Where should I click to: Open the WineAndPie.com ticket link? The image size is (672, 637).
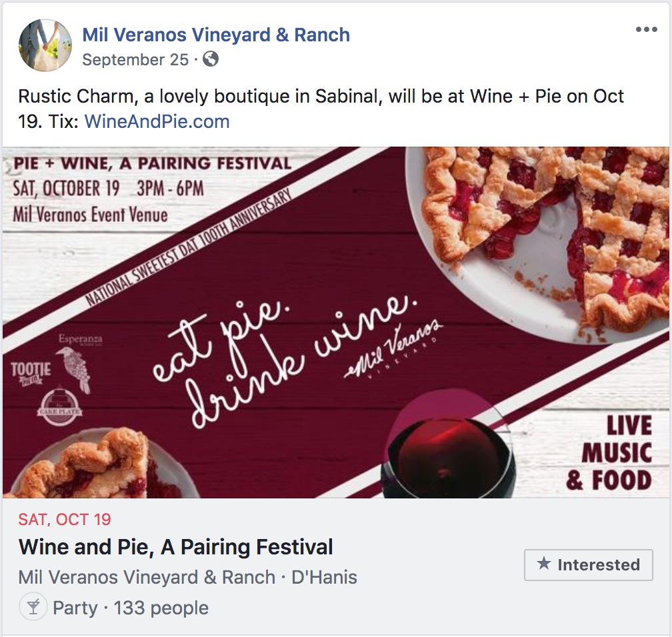(157, 121)
